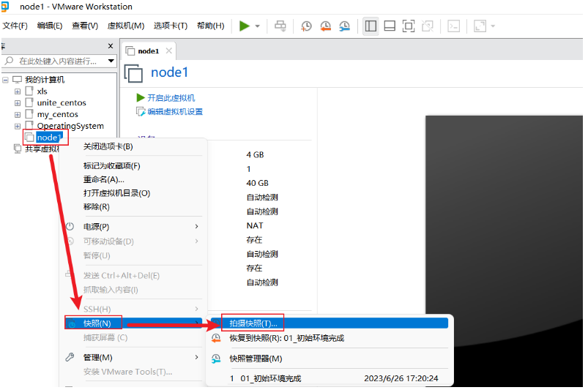Select the my_centos virtual machine

click(57, 114)
